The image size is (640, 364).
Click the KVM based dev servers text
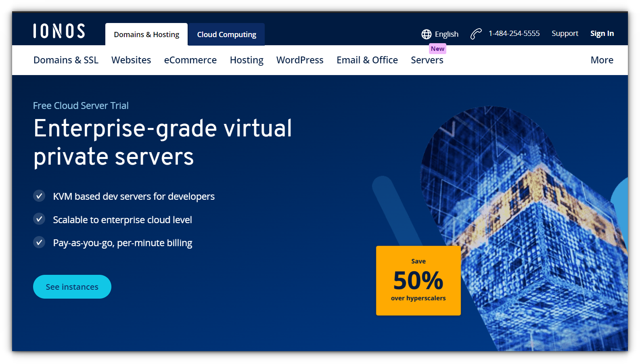tap(134, 197)
